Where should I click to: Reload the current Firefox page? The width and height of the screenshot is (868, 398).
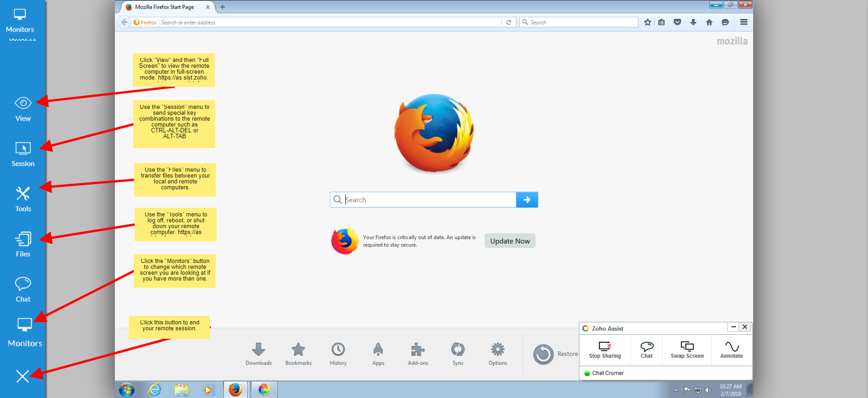point(509,22)
